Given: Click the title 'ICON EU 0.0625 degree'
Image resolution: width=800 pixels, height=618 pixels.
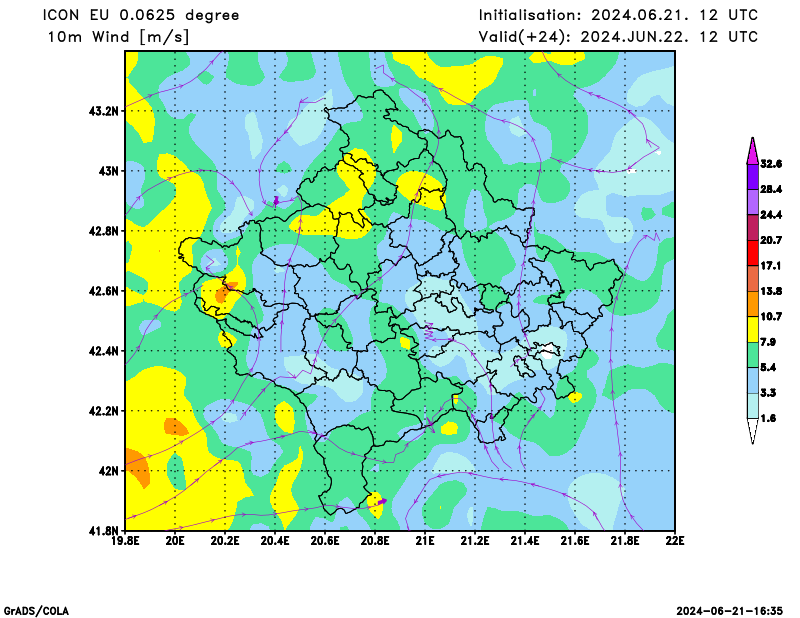Looking at the screenshot, I should [141, 15].
